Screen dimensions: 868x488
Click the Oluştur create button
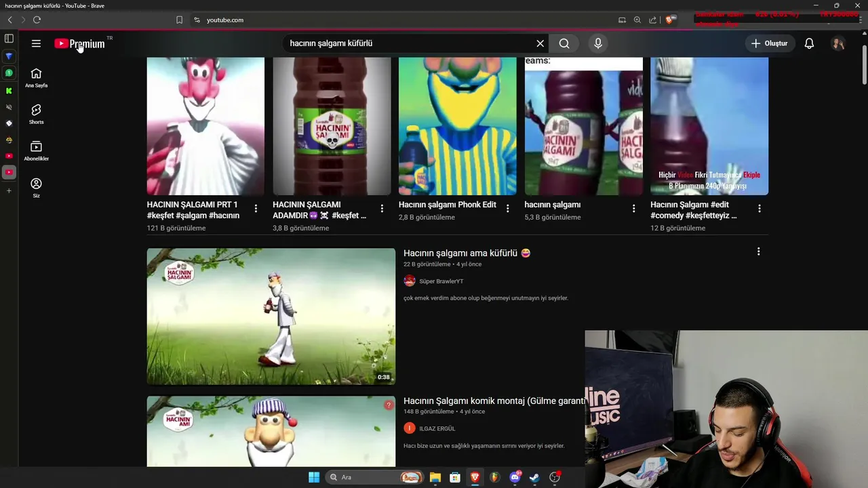pyautogui.click(x=769, y=43)
